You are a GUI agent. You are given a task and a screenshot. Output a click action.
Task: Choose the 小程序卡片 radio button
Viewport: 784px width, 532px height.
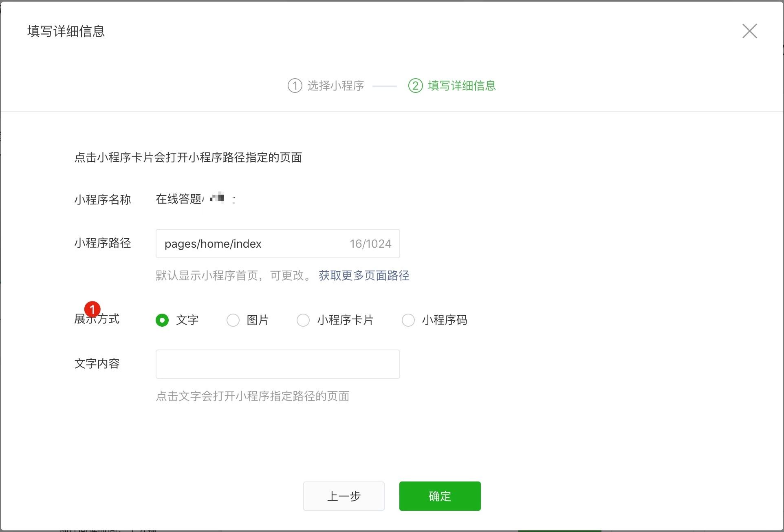tap(303, 320)
